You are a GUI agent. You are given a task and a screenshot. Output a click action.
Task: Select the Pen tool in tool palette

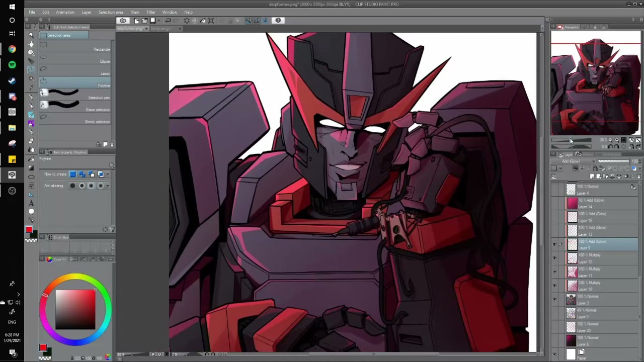[x=31, y=97]
